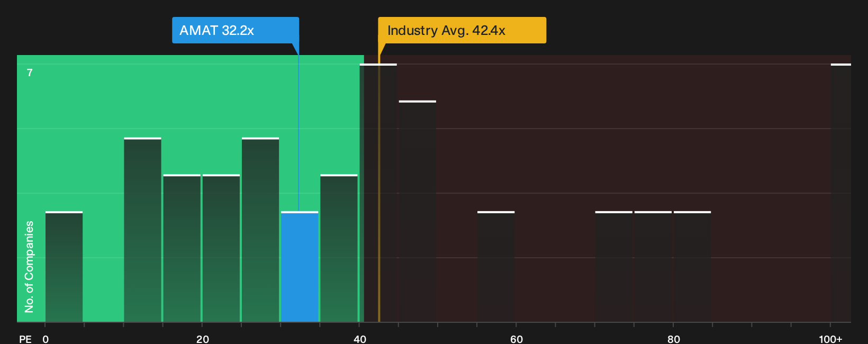Click the histogram bar for PE 55-60
The image size is (868, 344).
[x=496, y=267]
